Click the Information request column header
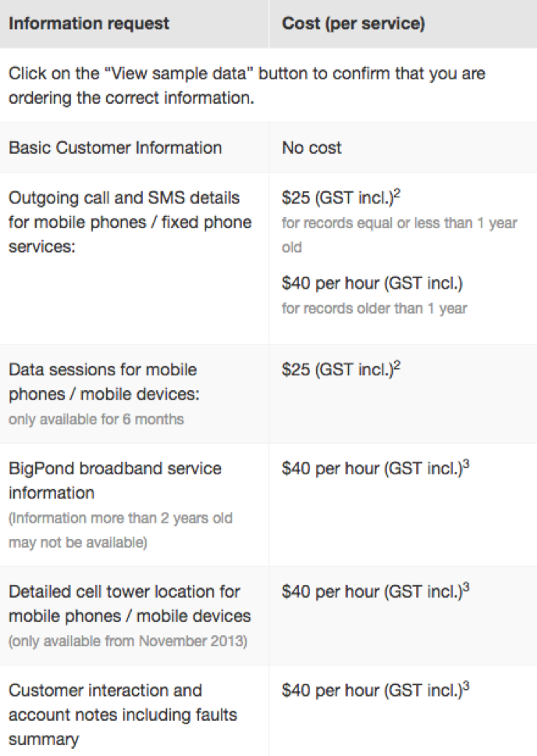Image resolution: width=537 pixels, height=756 pixels. point(89,23)
